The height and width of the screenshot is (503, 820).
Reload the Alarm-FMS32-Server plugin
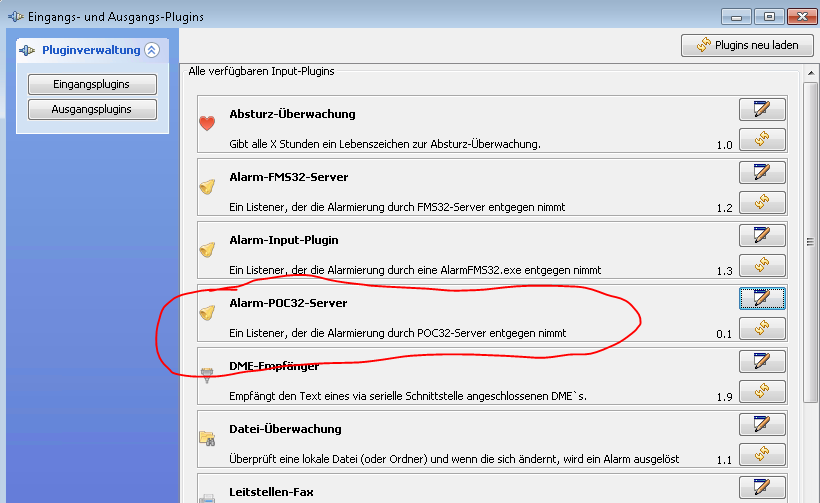pos(762,203)
